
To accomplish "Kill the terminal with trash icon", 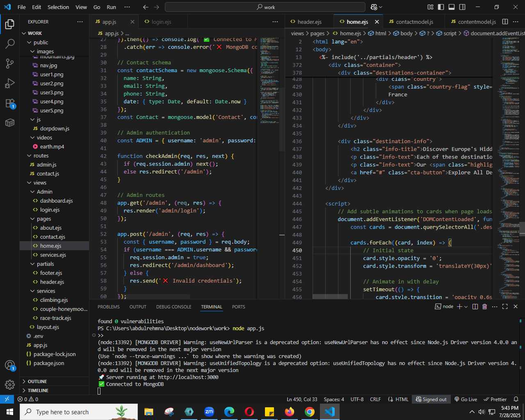I will (x=484, y=306).
